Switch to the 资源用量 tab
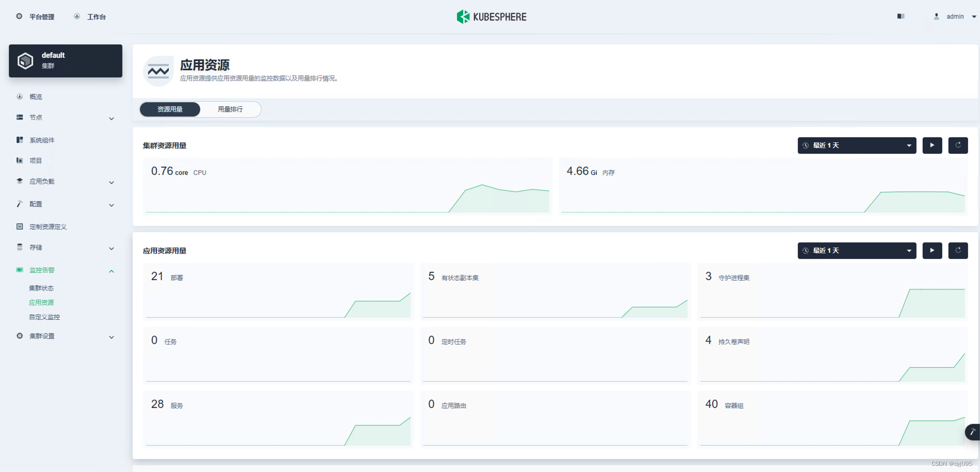The width and height of the screenshot is (980, 472). (170, 109)
